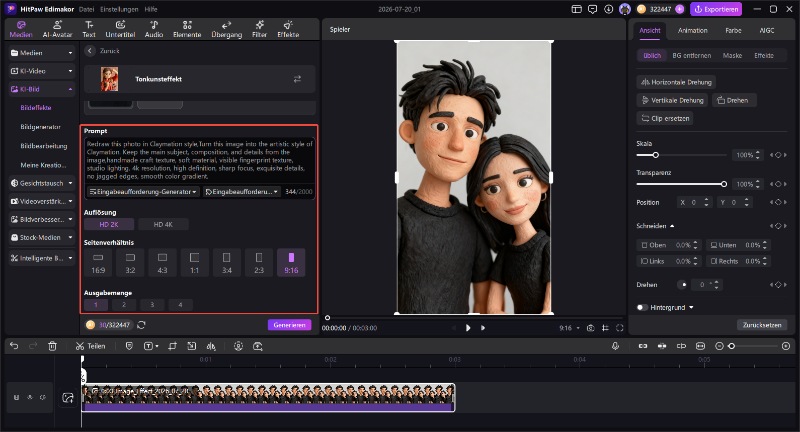This screenshot has width=800, height=432.
Task: Choose 9:16 aspect ratio
Action: [x=291, y=263]
